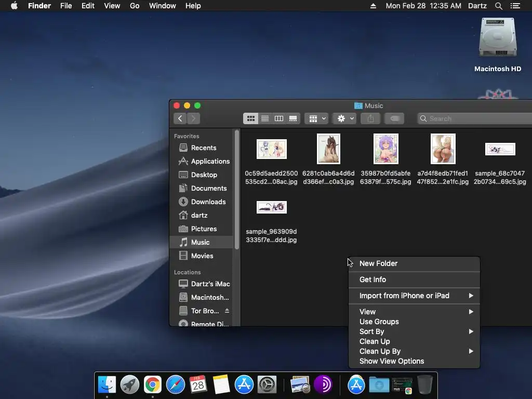
Task: Click the Finder search field
Action: pyautogui.click(x=475, y=118)
